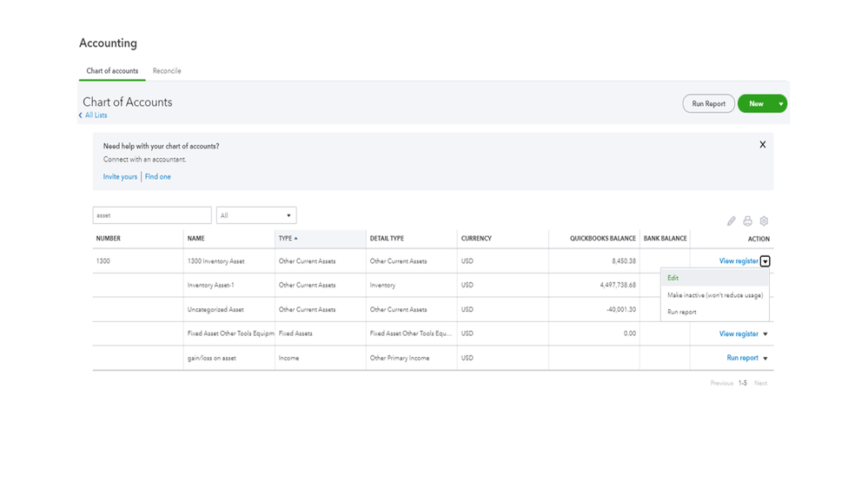Click the Run Report button
This screenshot has width=868, height=488.
[708, 104]
